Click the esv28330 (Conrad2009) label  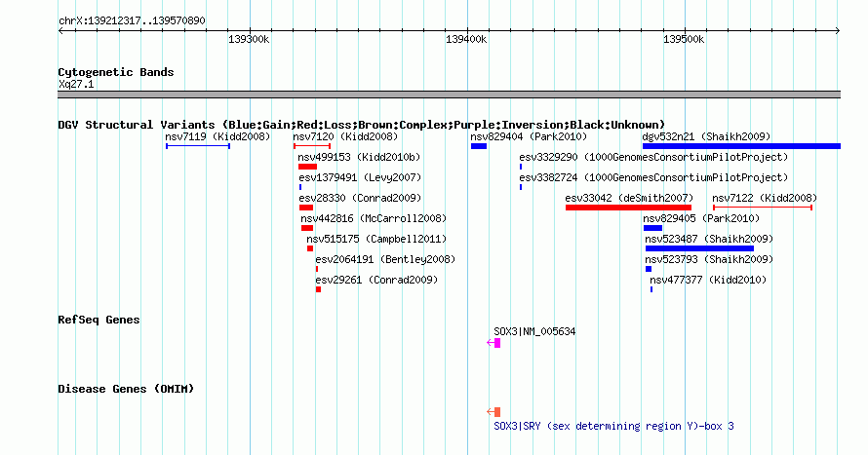(360, 198)
